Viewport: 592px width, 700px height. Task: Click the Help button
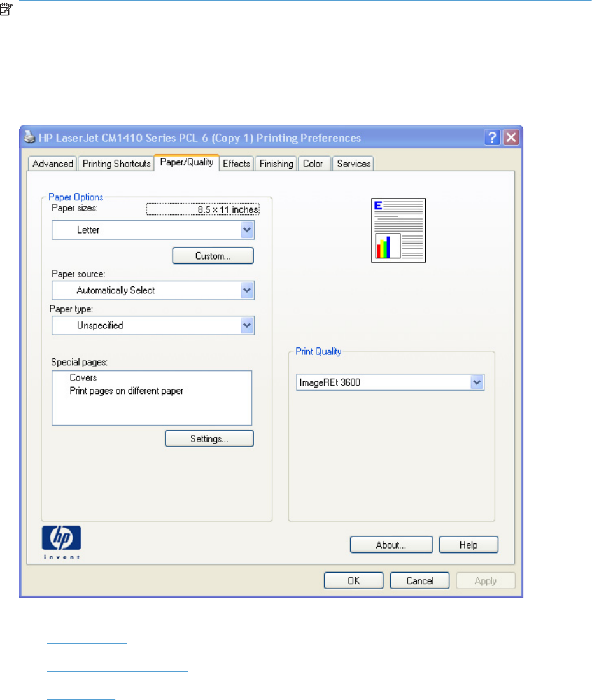point(469,545)
